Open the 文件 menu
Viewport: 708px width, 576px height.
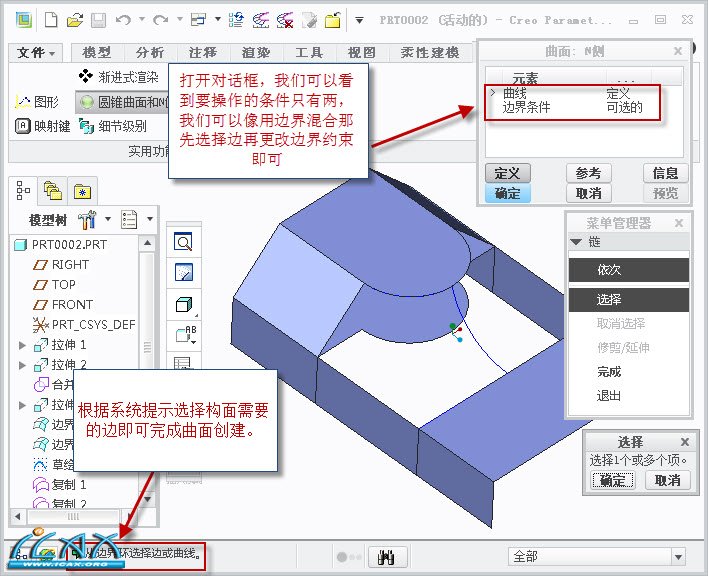pyautogui.click(x=36, y=52)
